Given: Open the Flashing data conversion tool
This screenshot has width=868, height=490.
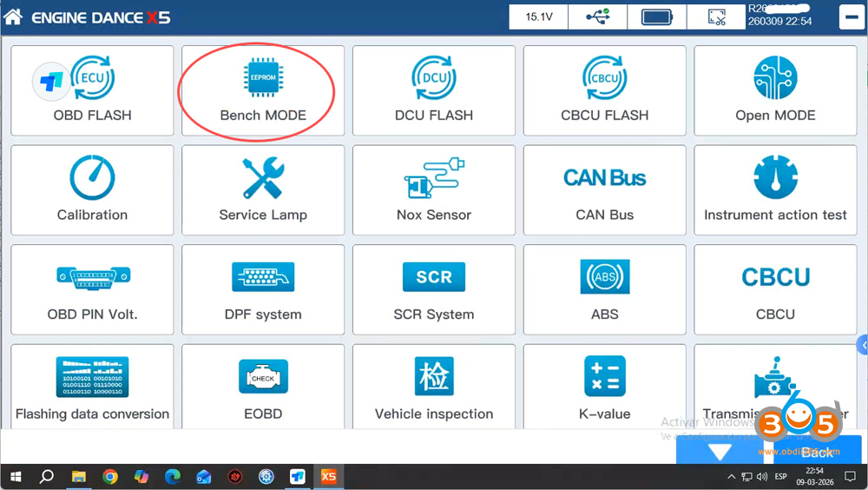Looking at the screenshot, I should click(x=92, y=387).
